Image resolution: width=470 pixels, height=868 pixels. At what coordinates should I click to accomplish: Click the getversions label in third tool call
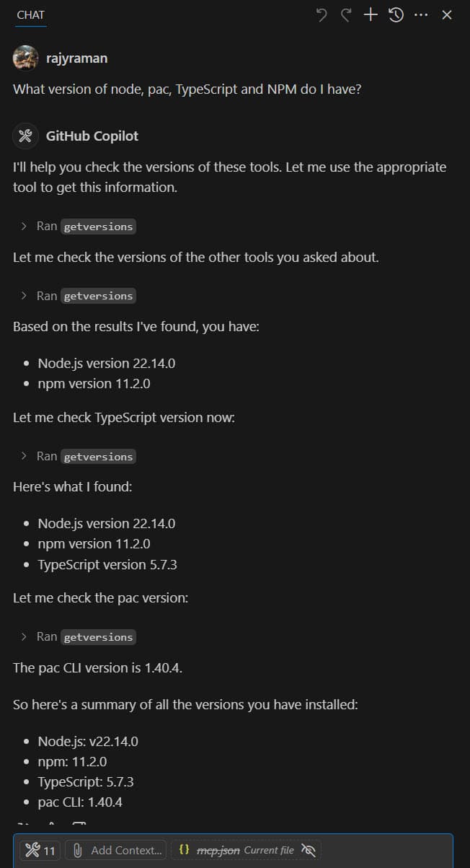[99, 457]
